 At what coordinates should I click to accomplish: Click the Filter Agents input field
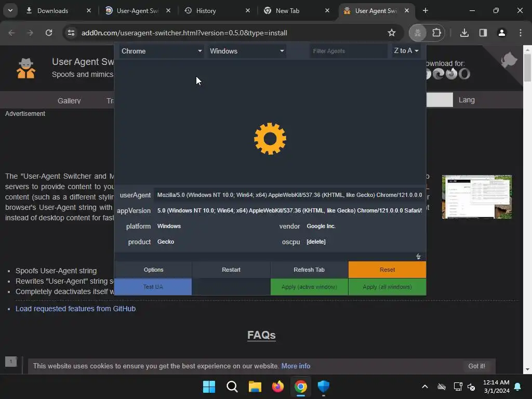[x=348, y=51]
